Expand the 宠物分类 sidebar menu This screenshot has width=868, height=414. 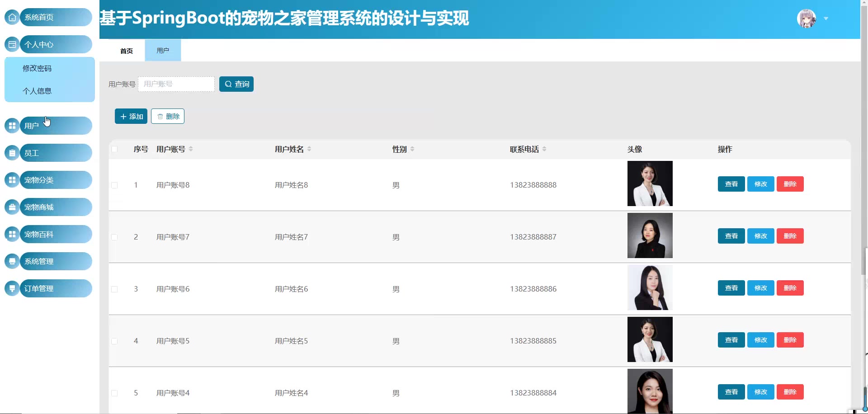(x=56, y=180)
